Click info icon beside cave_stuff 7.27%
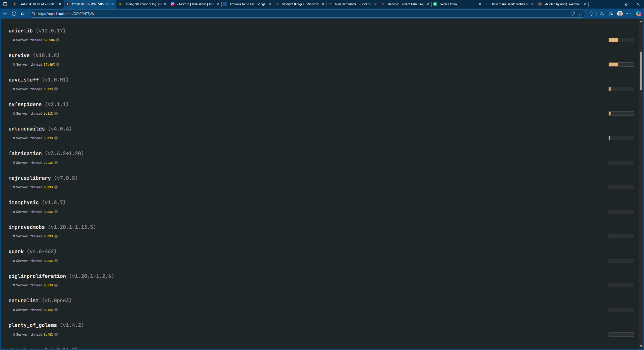644x350 pixels. (x=56, y=89)
